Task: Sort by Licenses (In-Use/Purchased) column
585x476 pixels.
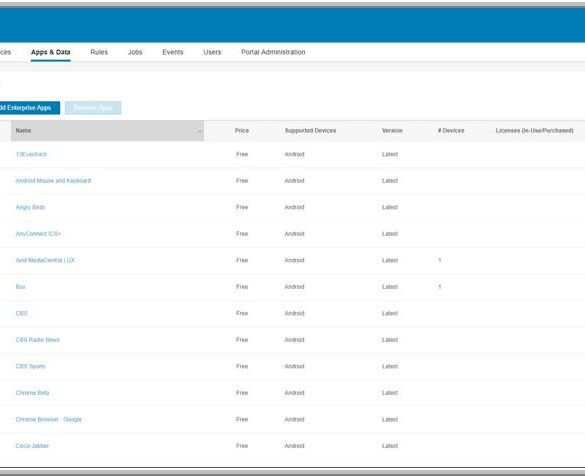Action: (x=534, y=131)
